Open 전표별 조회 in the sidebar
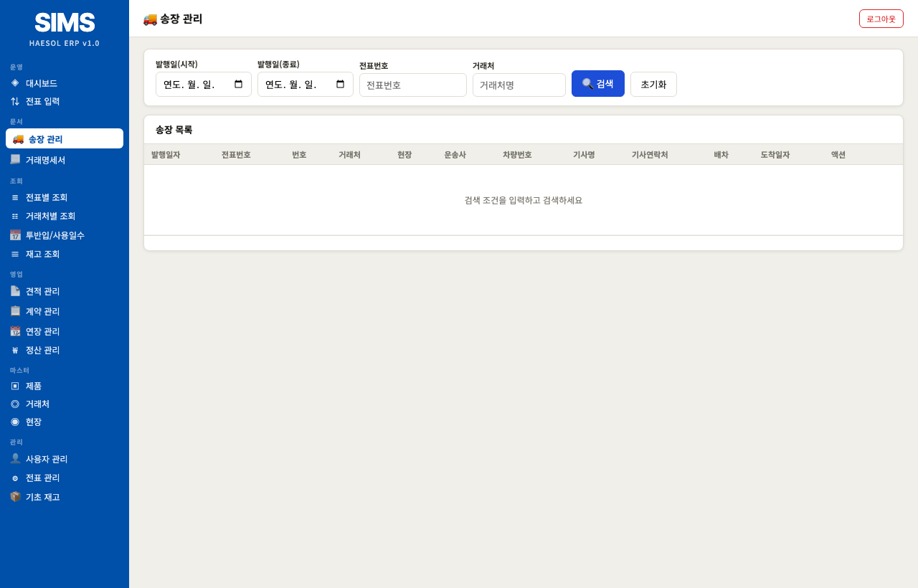 (x=47, y=197)
